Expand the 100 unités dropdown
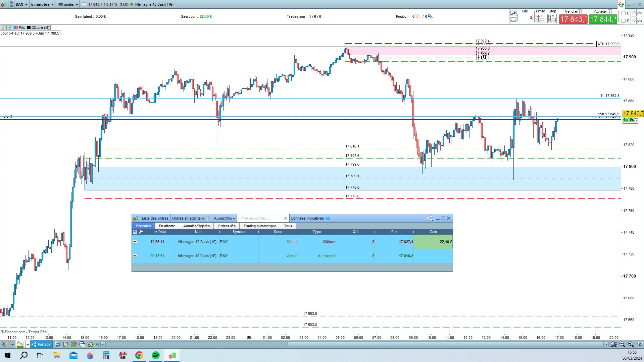 pyautogui.click(x=67, y=4)
